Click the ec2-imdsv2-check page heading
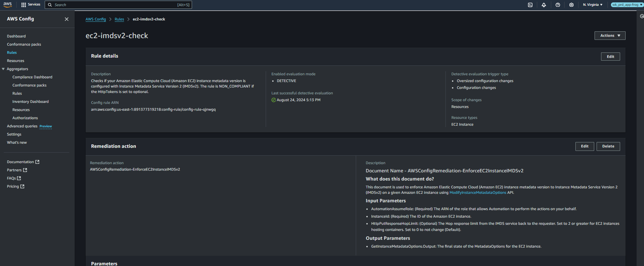 [117, 35]
